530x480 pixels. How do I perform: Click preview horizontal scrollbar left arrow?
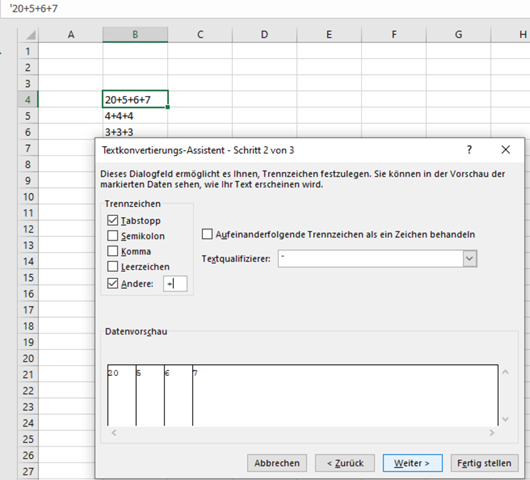[114, 433]
